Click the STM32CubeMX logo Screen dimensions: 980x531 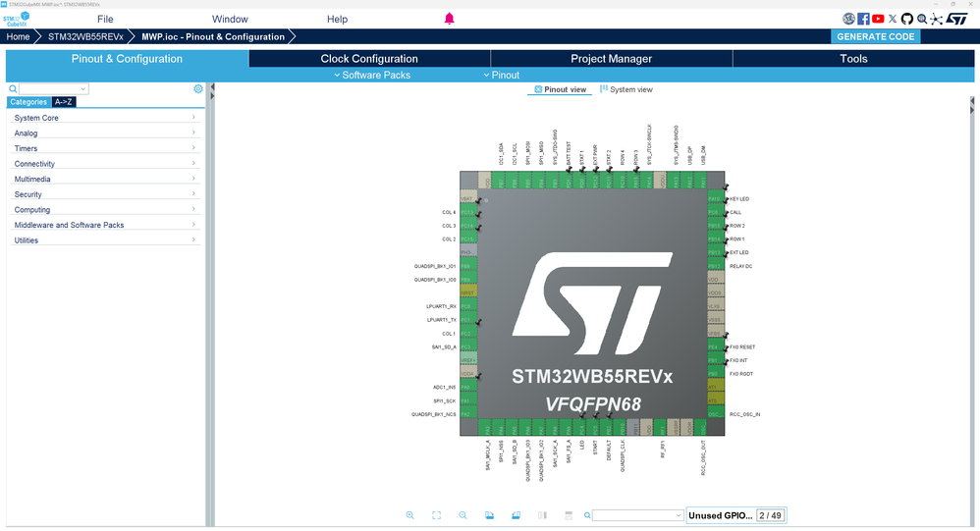[x=16, y=19]
